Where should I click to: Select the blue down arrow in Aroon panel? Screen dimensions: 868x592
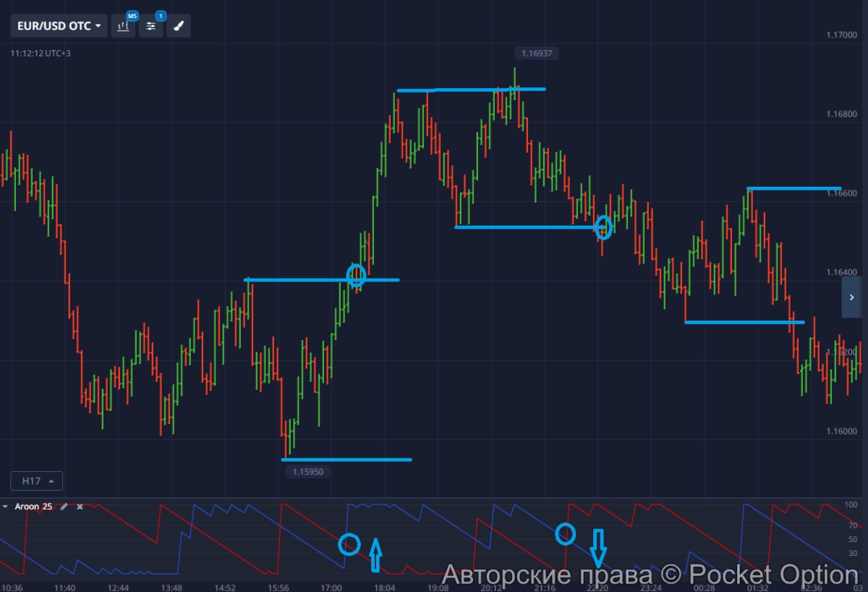(x=597, y=548)
